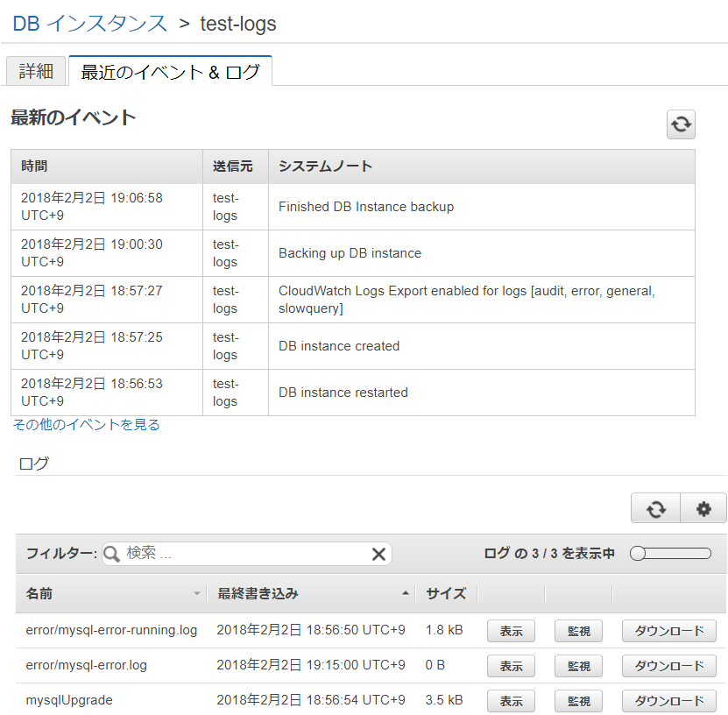View error/mysql-error.log with 表示

click(x=511, y=666)
